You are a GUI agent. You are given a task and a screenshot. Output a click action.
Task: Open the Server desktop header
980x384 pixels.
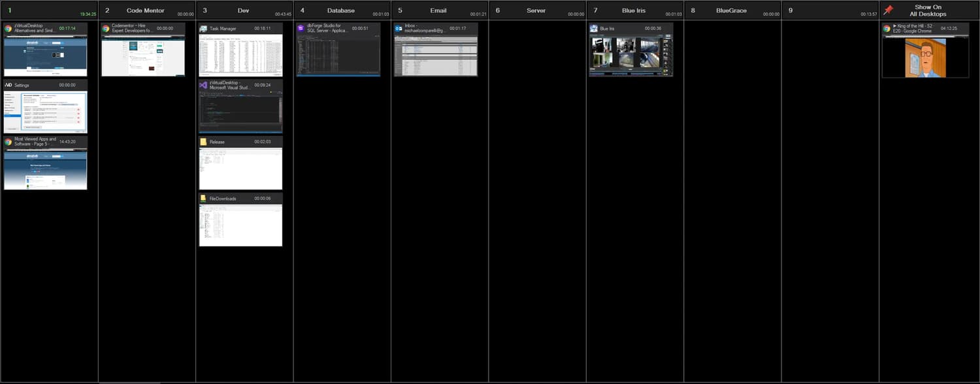pyautogui.click(x=536, y=10)
